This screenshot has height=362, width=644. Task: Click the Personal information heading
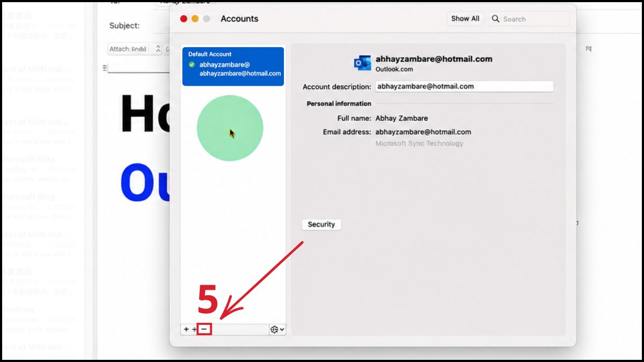click(339, 104)
